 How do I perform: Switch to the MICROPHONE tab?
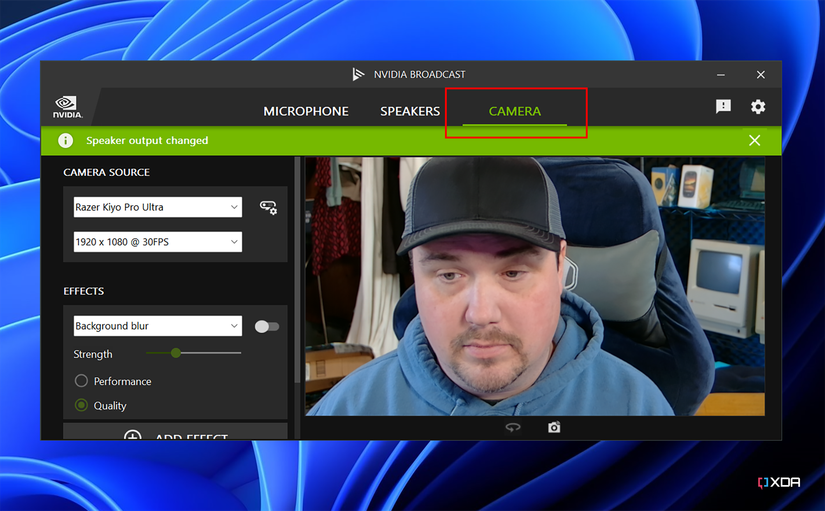click(x=306, y=111)
